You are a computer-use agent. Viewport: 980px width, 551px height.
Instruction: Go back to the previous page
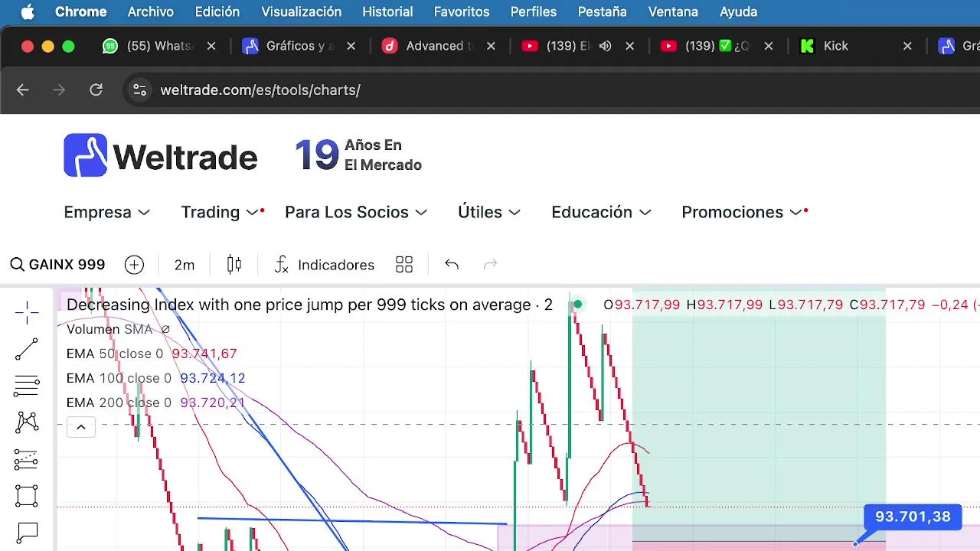[x=22, y=90]
